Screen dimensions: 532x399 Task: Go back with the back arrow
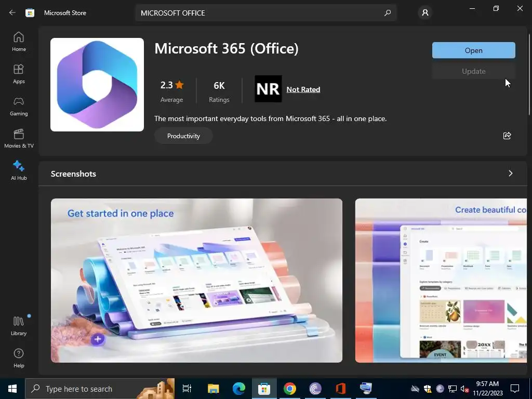(12, 12)
